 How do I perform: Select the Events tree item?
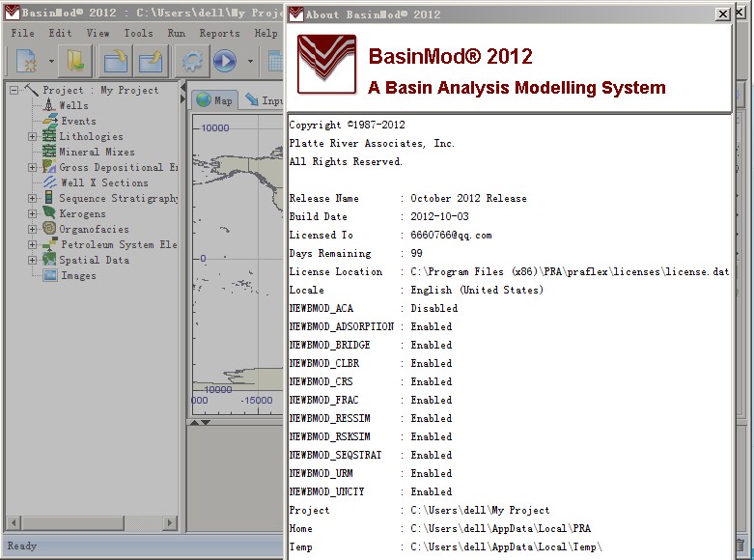pyautogui.click(x=78, y=121)
